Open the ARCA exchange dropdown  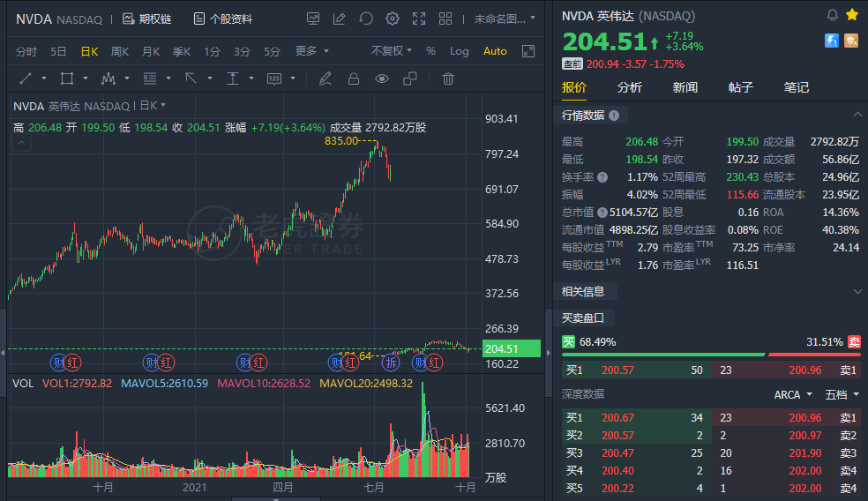(793, 394)
